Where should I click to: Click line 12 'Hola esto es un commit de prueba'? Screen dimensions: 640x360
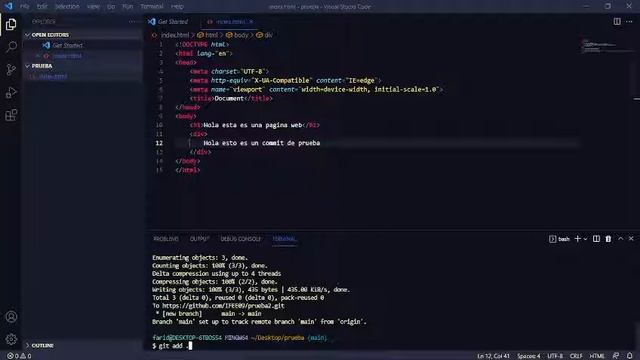pos(262,143)
